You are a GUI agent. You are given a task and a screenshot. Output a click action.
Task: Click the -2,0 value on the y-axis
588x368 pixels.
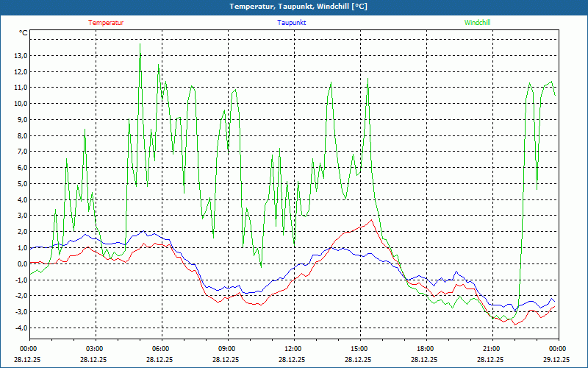coord(18,296)
